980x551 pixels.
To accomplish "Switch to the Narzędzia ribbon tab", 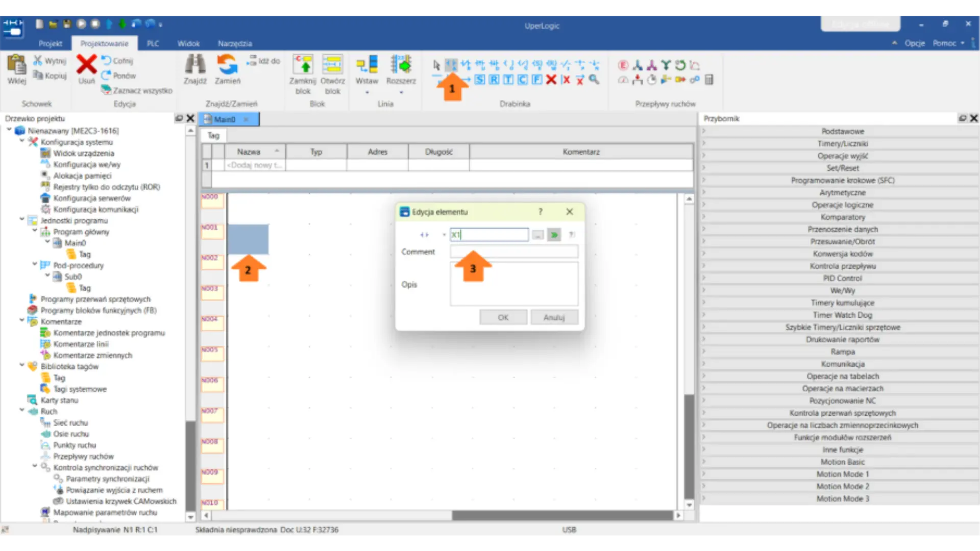I will [235, 43].
